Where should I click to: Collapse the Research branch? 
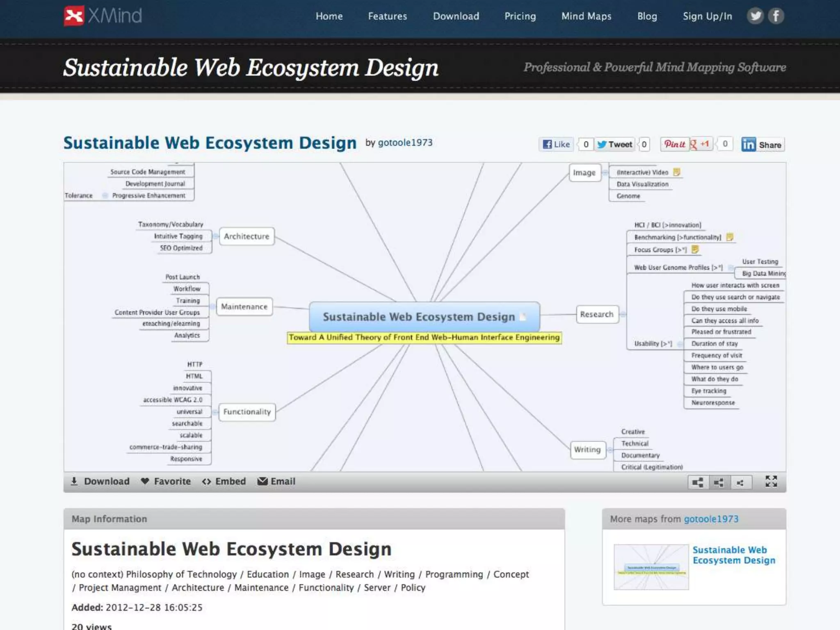pos(623,315)
